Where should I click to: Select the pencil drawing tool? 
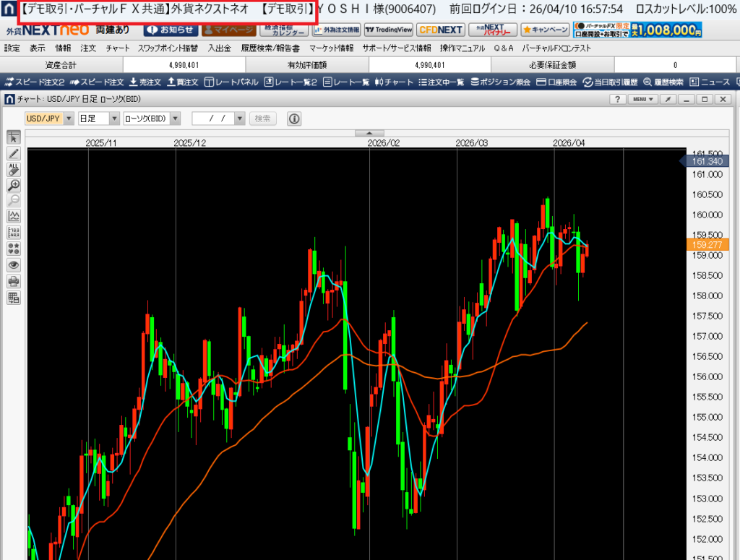(x=14, y=153)
